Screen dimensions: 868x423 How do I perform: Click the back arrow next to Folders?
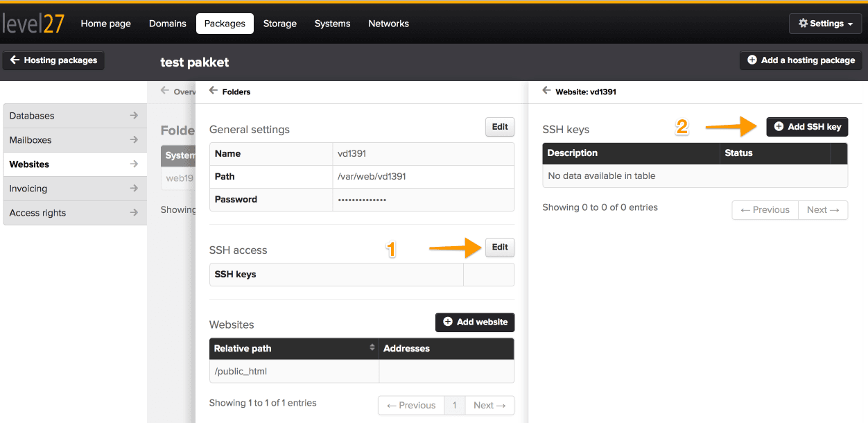pos(214,91)
